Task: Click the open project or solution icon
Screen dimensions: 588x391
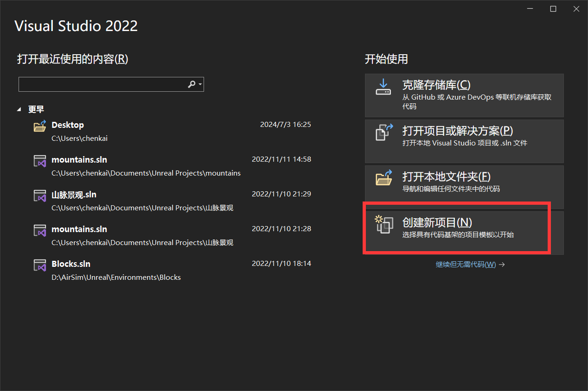Action: pyautogui.click(x=383, y=132)
